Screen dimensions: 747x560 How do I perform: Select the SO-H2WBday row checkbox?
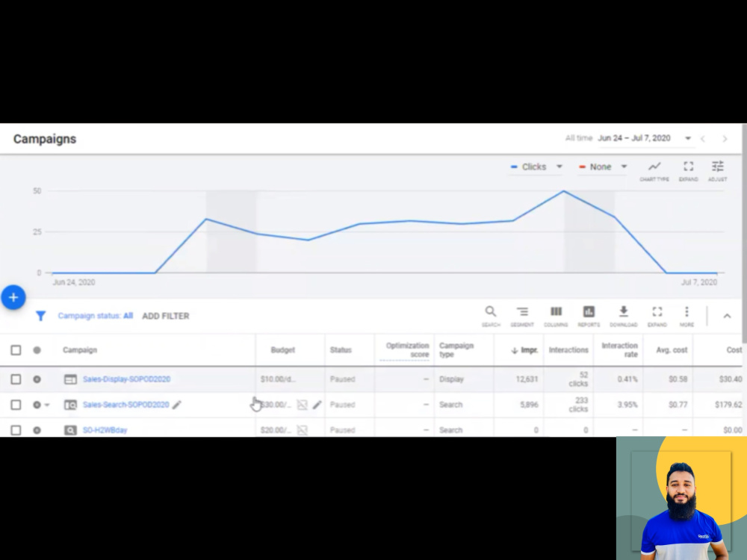(16, 430)
